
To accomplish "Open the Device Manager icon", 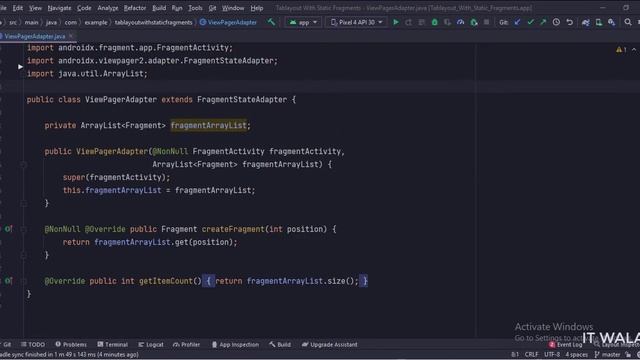I will pyautogui.click(x=599, y=22).
